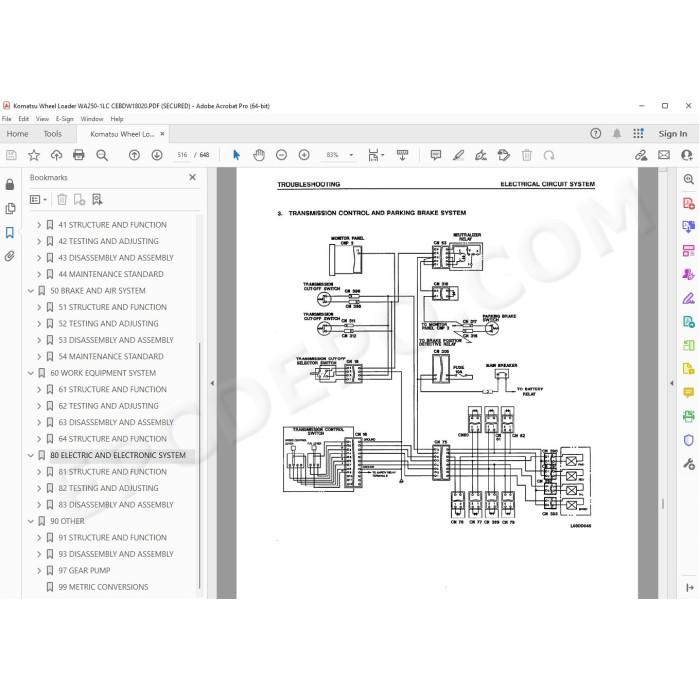The width and height of the screenshot is (700, 700).
Task: Open the E-Sign menu
Action: (65, 119)
